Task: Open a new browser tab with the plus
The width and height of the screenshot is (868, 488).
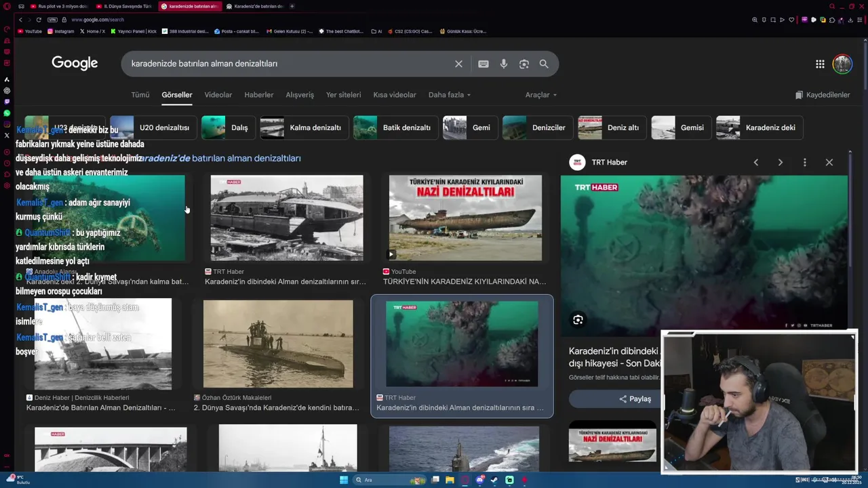Action: click(x=292, y=6)
